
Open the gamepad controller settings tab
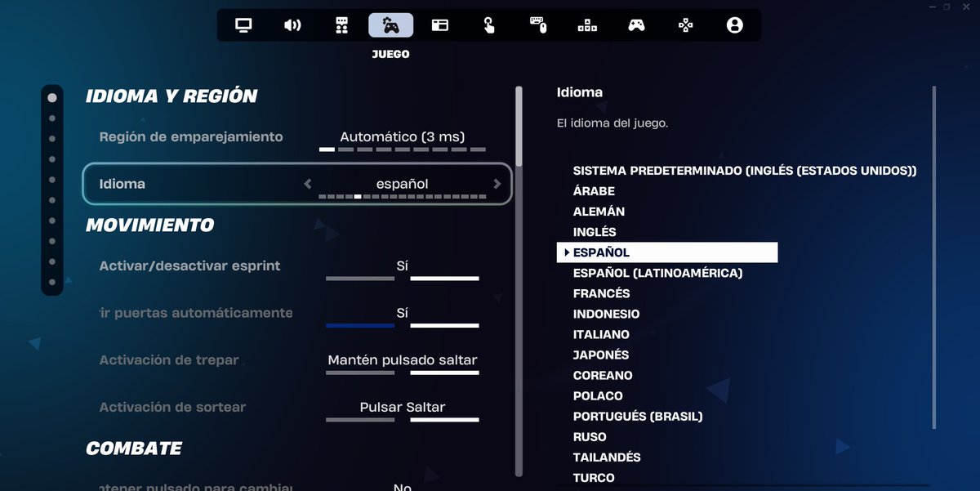pos(636,25)
